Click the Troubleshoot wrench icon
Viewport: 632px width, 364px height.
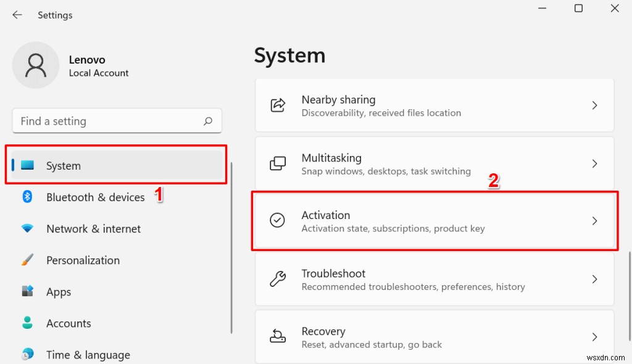[278, 279]
